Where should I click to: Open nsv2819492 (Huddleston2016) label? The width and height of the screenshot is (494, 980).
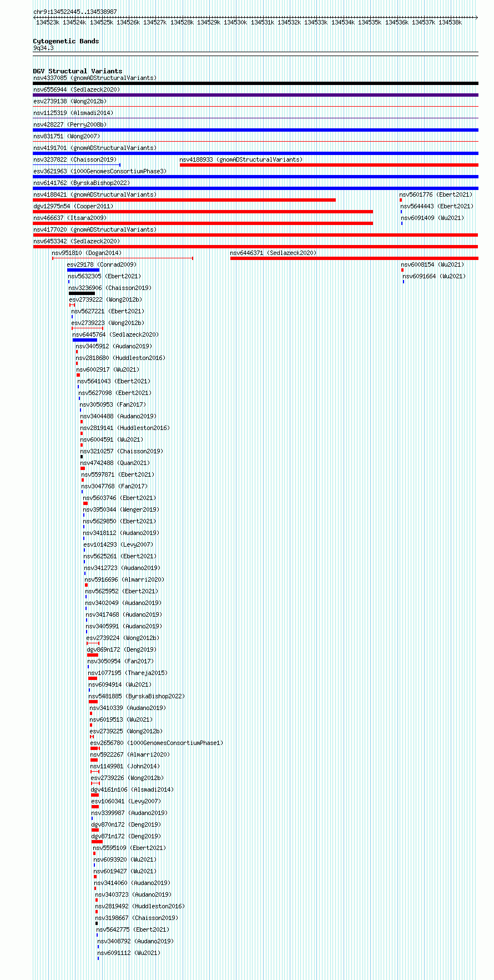tap(140, 907)
